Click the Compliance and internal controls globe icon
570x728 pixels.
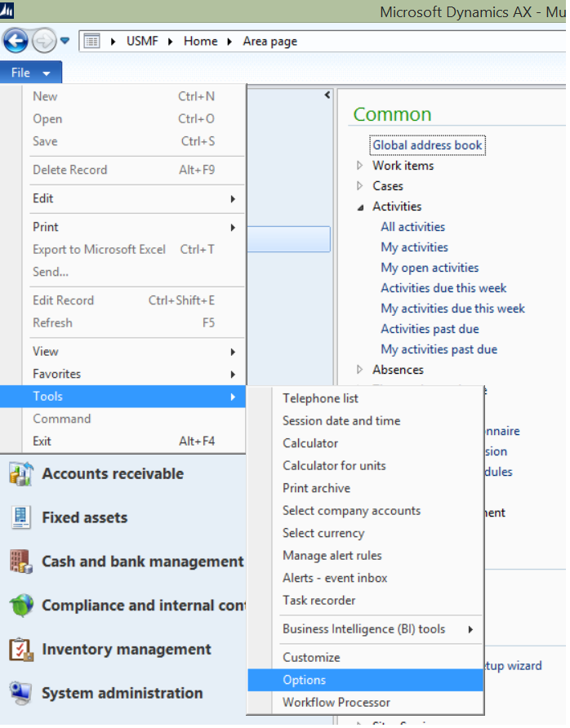coord(20,606)
